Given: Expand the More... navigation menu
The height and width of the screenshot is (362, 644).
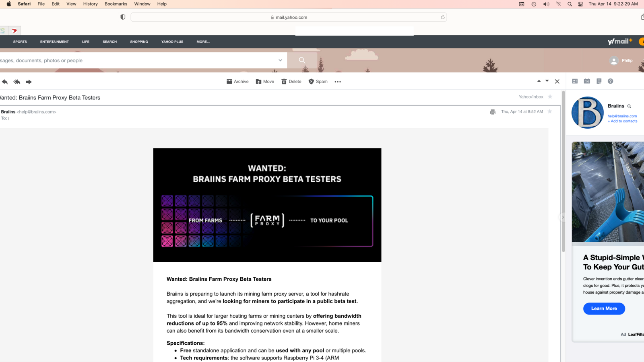Looking at the screenshot, I should tap(203, 42).
